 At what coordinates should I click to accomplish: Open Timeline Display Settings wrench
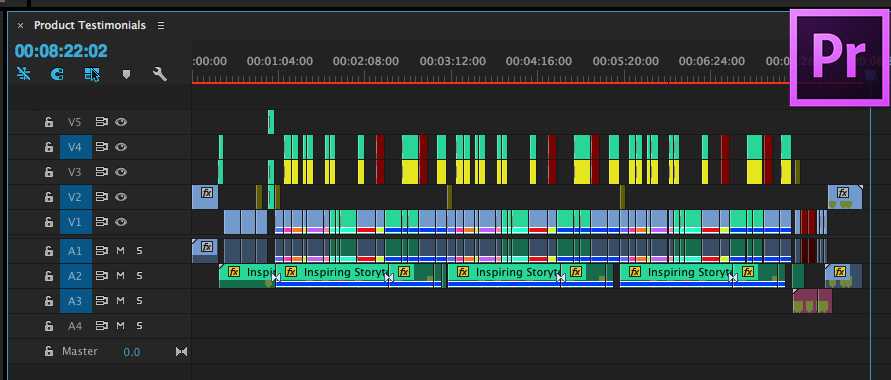click(160, 74)
